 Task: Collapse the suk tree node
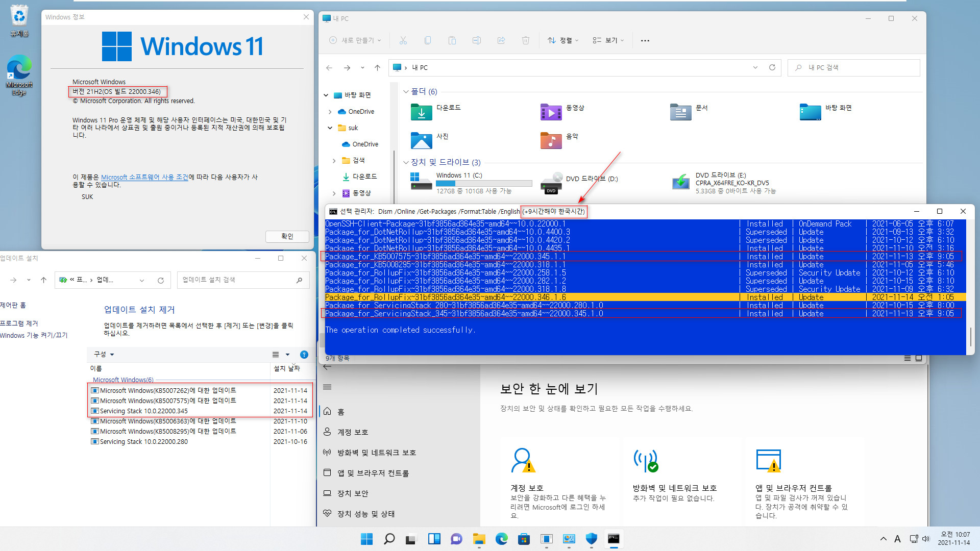pos(330,128)
